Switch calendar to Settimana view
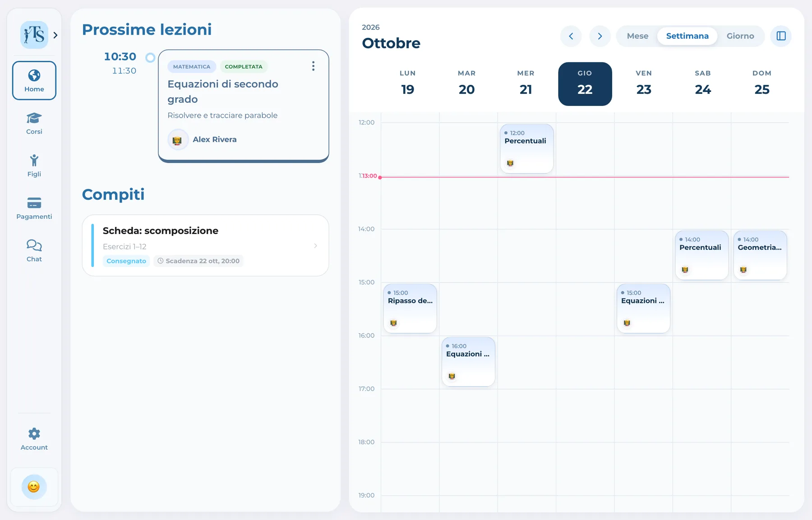 tap(687, 36)
